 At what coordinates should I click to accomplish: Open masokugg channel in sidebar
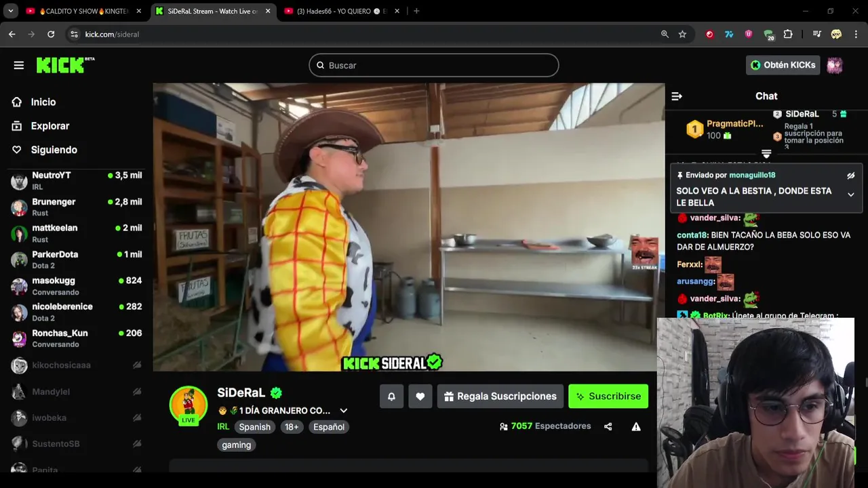pos(77,286)
